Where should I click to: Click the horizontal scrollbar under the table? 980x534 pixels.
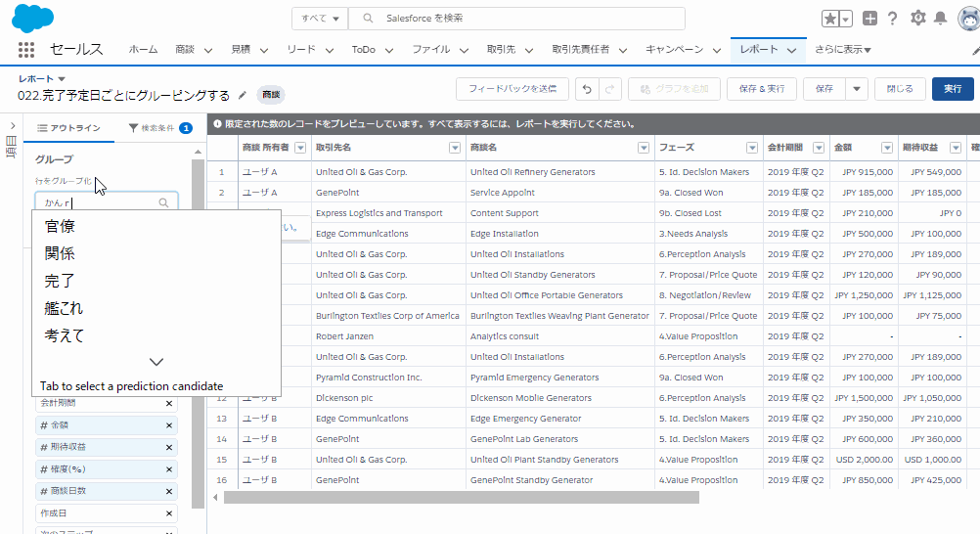click(462, 498)
